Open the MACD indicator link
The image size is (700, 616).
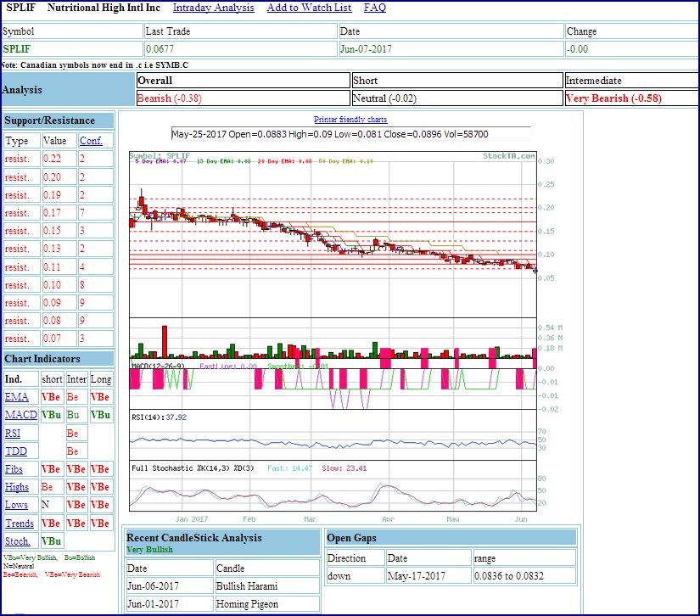20,415
